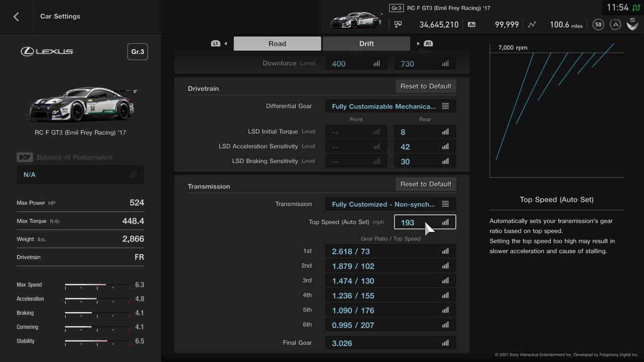Screen dimensions: 644x362
Task: Edit 2nd gear ratio 1.879
Action: [391, 266]
